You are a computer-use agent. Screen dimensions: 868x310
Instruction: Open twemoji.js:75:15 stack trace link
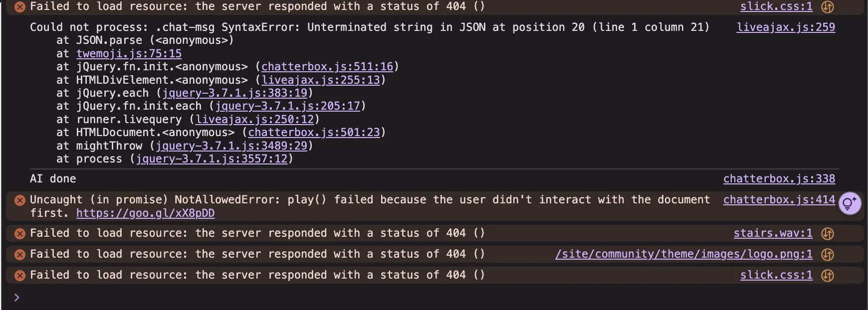(129, 53)
